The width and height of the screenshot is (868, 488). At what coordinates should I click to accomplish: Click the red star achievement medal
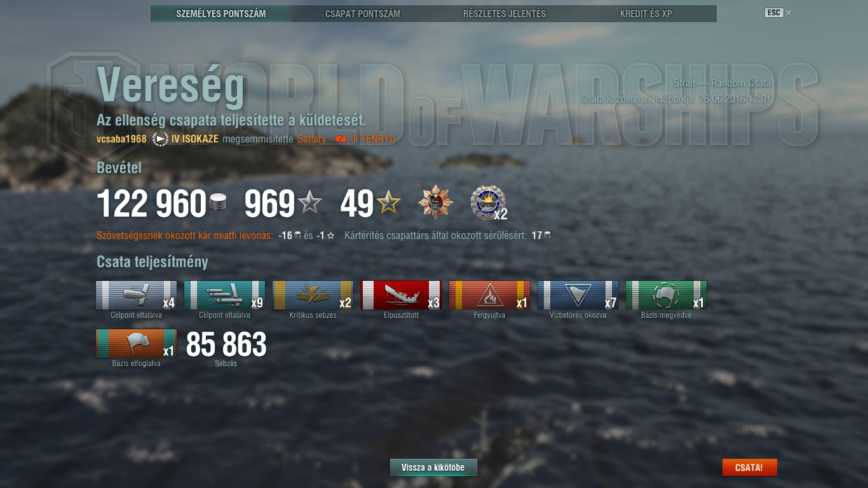point(436,203)
